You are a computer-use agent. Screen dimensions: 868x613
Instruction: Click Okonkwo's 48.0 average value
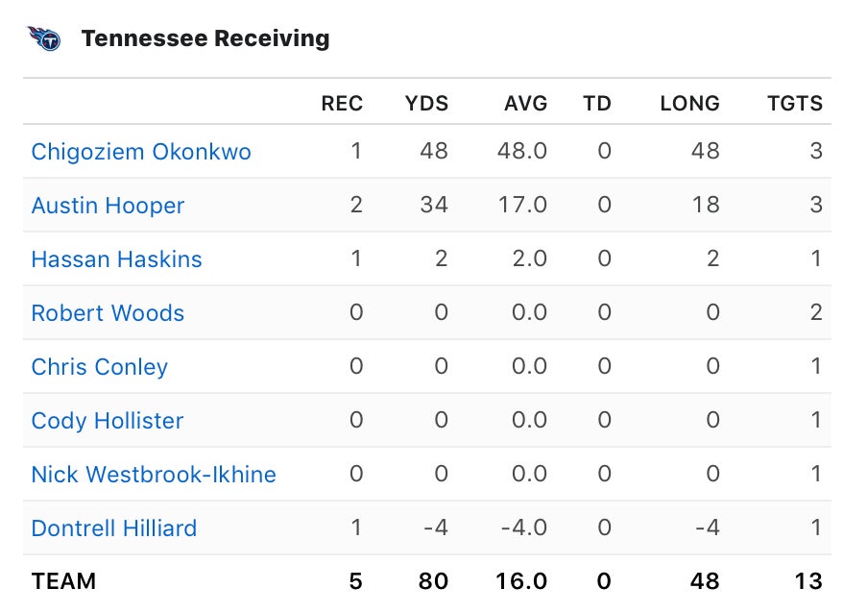523,152
